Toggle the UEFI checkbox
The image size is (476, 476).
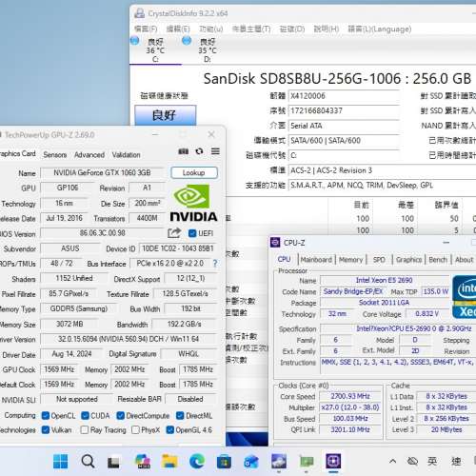click(192, 233)
